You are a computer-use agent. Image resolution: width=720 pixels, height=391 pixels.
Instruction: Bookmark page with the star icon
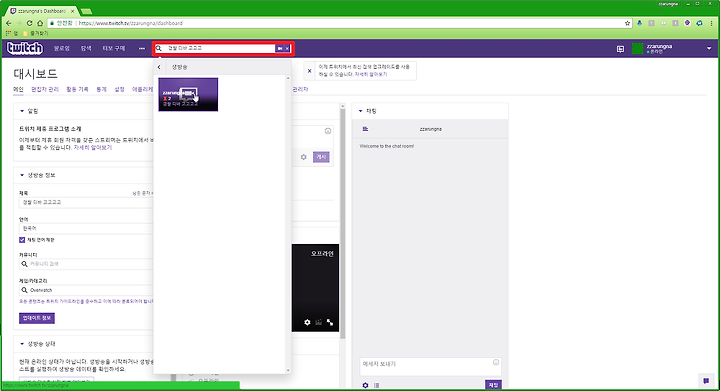tap(627, 23)
